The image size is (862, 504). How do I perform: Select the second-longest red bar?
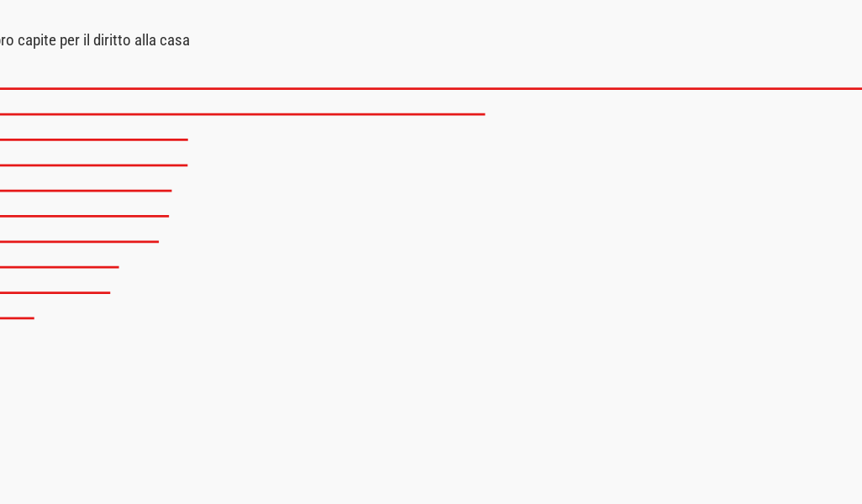(242, 113)
